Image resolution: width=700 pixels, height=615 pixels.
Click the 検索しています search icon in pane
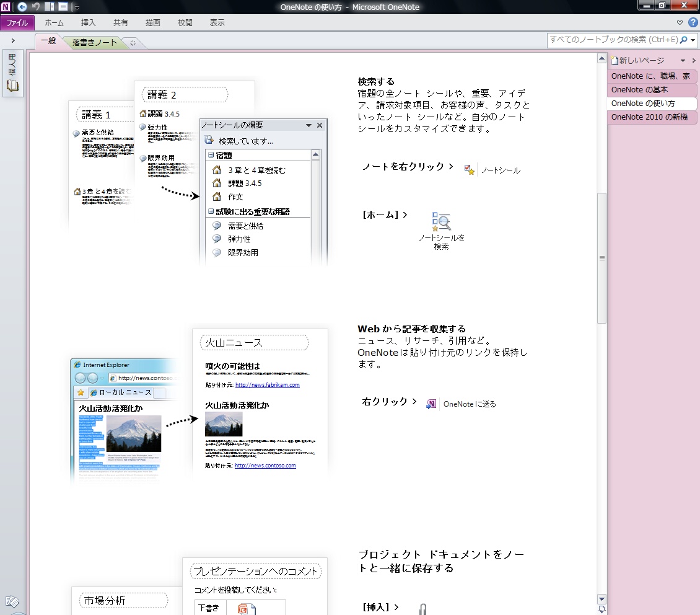tap(209, 139)
